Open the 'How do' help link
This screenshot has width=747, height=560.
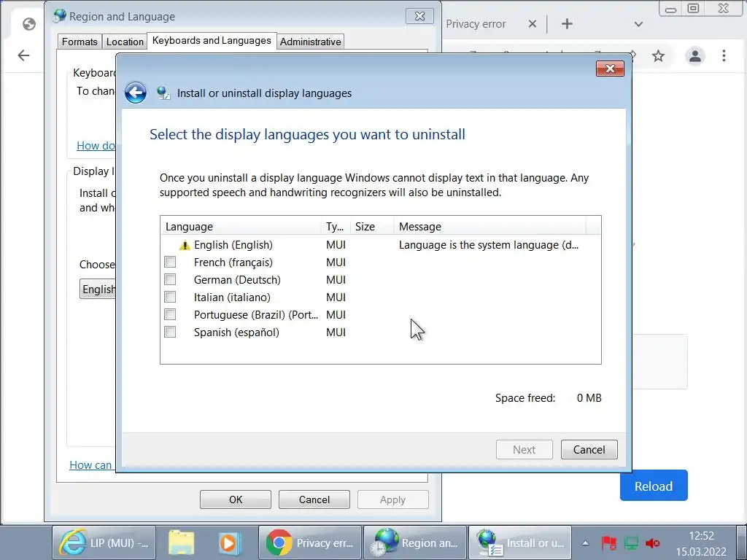tap(96, 146)
